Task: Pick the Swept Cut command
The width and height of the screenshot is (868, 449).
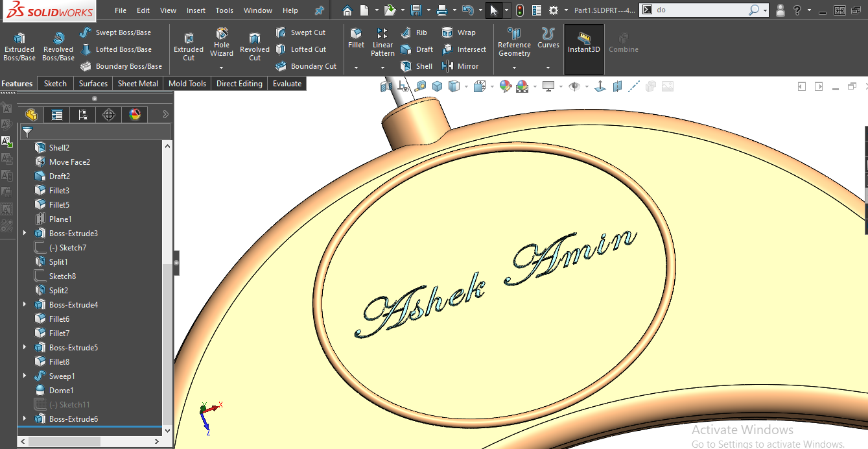Action: tap(300, 32)
